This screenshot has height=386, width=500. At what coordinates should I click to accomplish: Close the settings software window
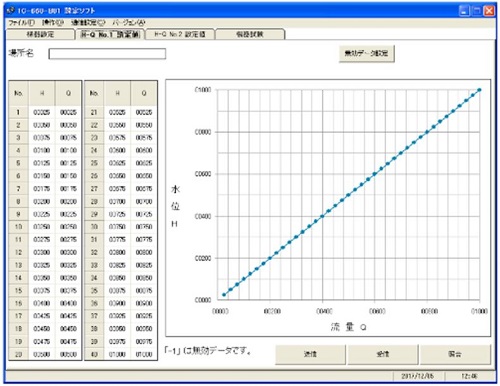click(x=489, y=11)
